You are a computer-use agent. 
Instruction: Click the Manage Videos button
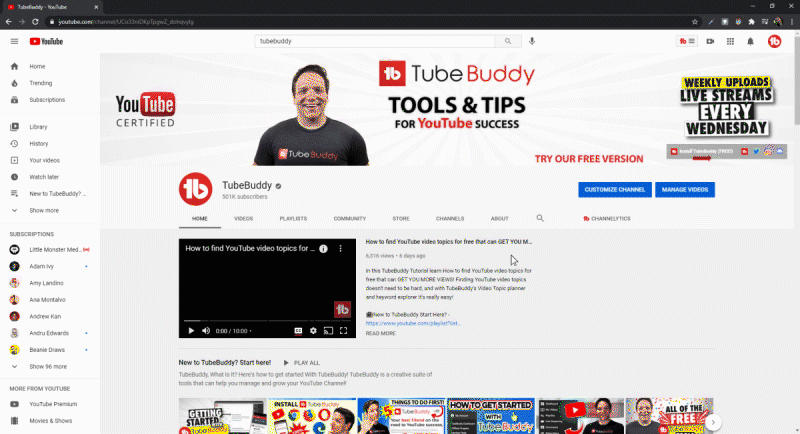[x=686, y=189]
